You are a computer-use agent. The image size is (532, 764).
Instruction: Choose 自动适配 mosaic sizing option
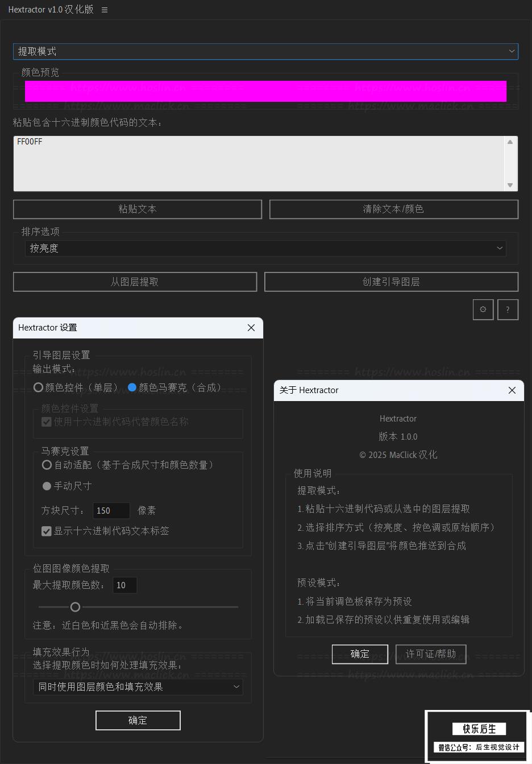[128, 465]
